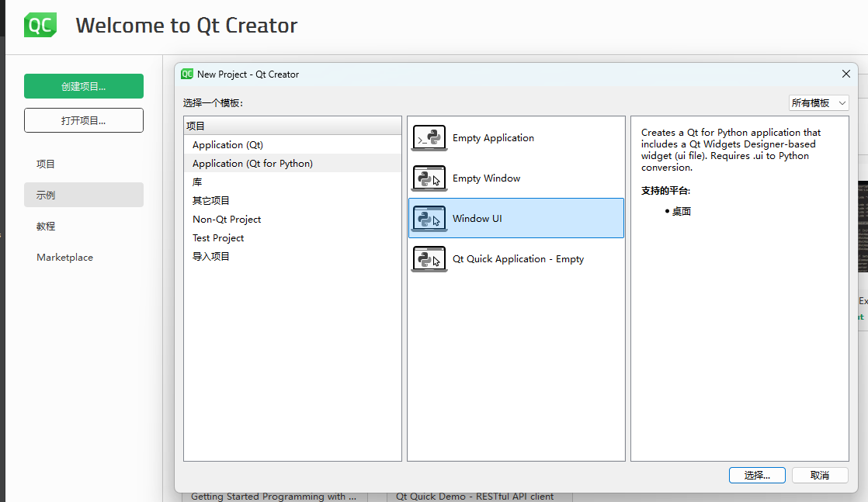Select Application (Qt for Python) category
This screenshot has width=868, height=502.
[x=292, y=163]
